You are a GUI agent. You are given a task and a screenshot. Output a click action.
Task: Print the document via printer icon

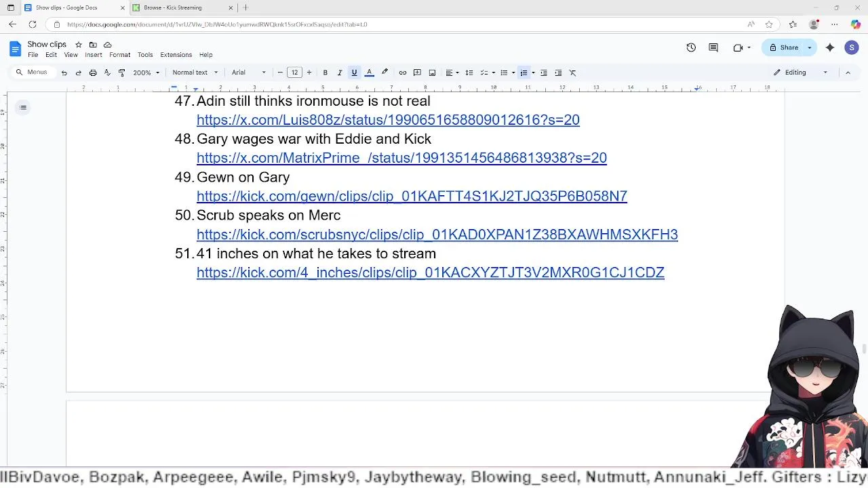93,73
